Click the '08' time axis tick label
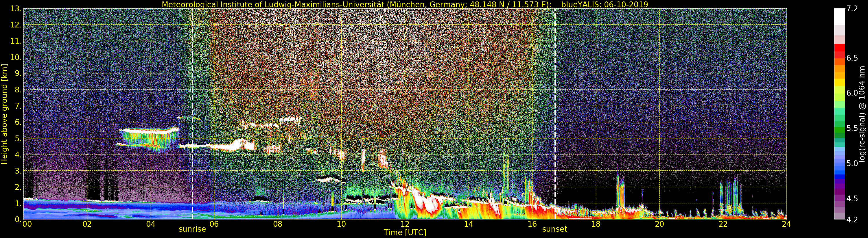 278,224
